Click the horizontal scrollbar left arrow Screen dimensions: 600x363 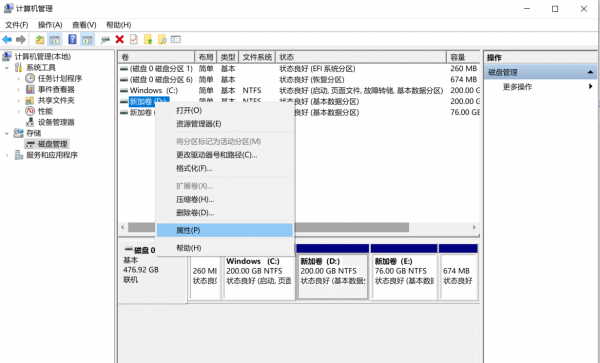[x=123, y=228]
